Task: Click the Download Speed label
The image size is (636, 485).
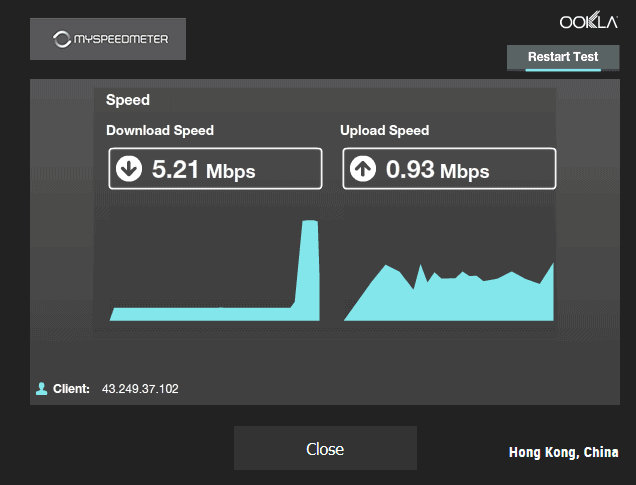Action: [160, 130]
